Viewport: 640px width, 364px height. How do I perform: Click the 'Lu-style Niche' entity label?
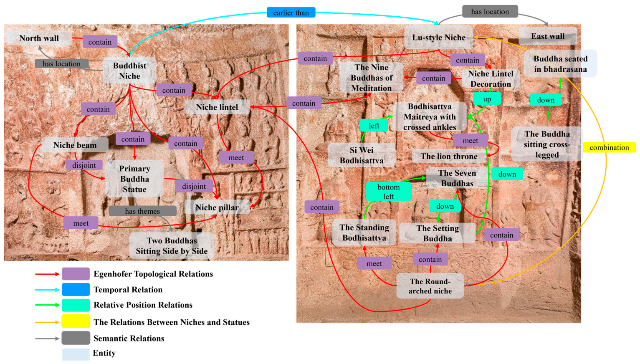click(x=439, y=37)
